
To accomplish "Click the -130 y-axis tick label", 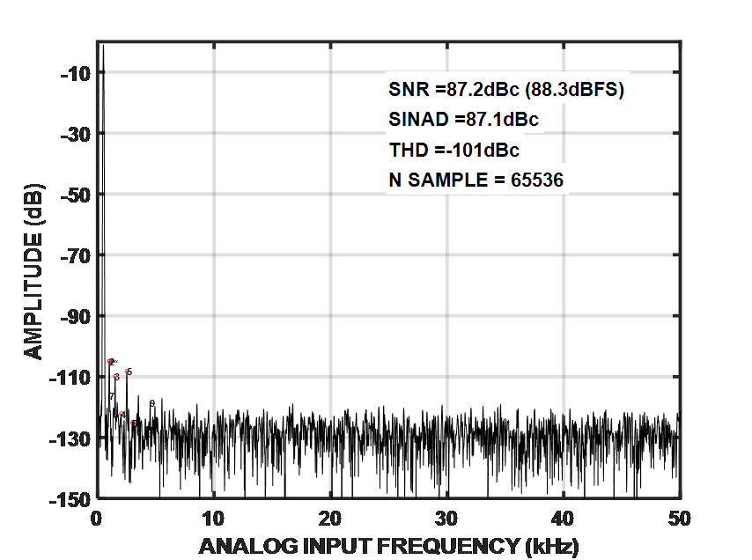I will [x=70, y=439].
